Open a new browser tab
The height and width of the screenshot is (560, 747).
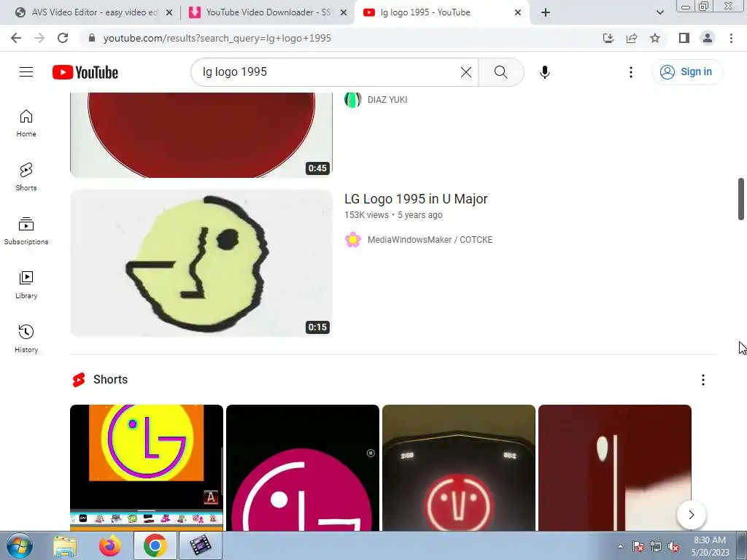[546, 12]
